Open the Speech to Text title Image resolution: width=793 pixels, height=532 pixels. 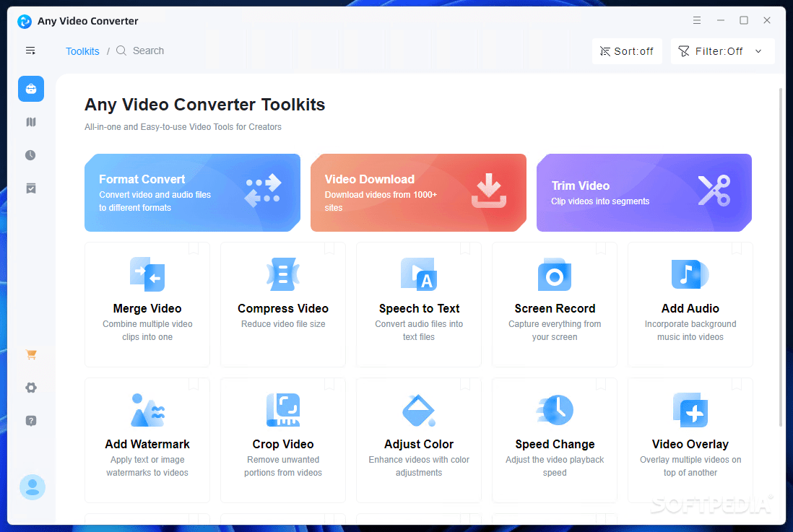click(x=420, y=308)
